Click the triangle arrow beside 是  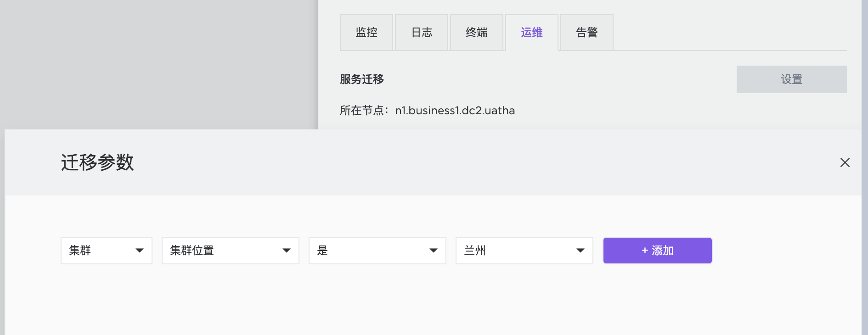pos(433,251)
